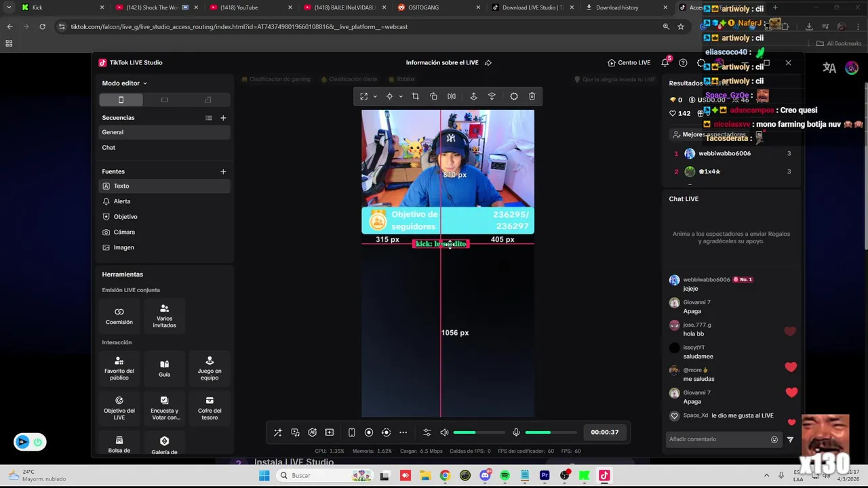Open the media music icon in bottom bar
The image size is (868, 488).
(295, 432)
